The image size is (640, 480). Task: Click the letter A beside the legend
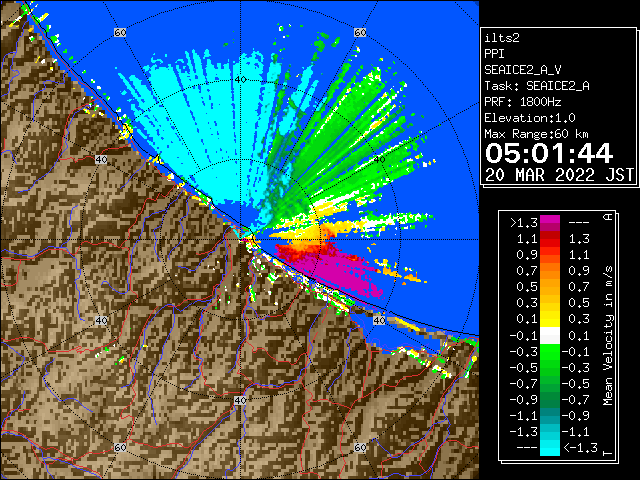click(608, 217)
